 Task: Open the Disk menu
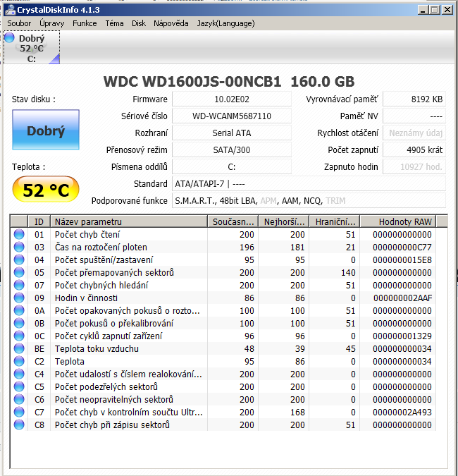click(x=139, y=23)
